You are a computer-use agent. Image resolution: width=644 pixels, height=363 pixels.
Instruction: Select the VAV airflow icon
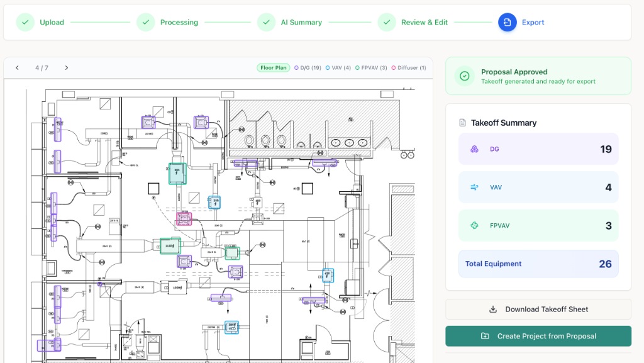tap(474, 187)
